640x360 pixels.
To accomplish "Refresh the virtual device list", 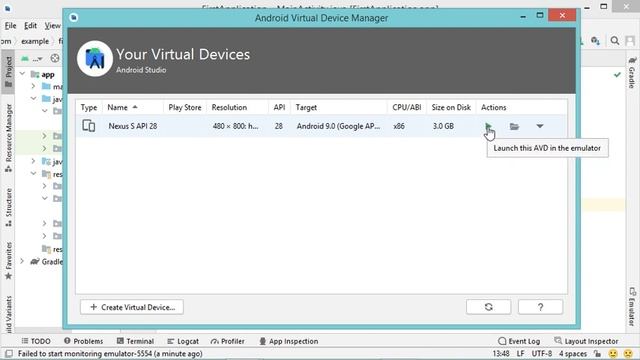I will [489, 307].
